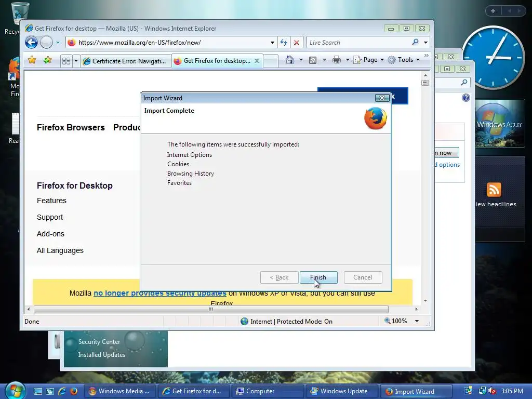This screenshot has width=532, height=399.
Task: Click the RSS feed headlines gadget icon
Action: pos(494,190)
